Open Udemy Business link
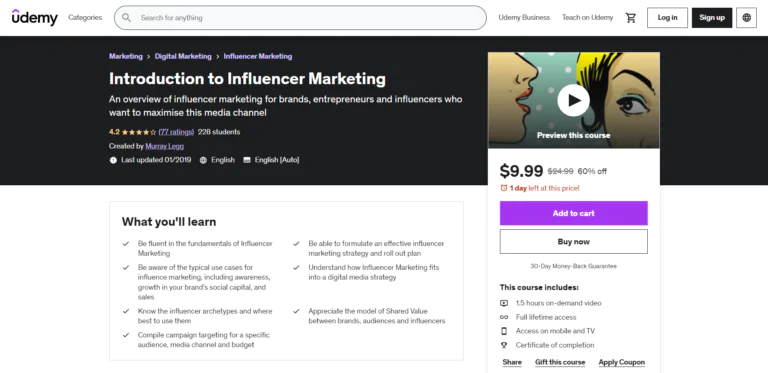 pos(524,18)
